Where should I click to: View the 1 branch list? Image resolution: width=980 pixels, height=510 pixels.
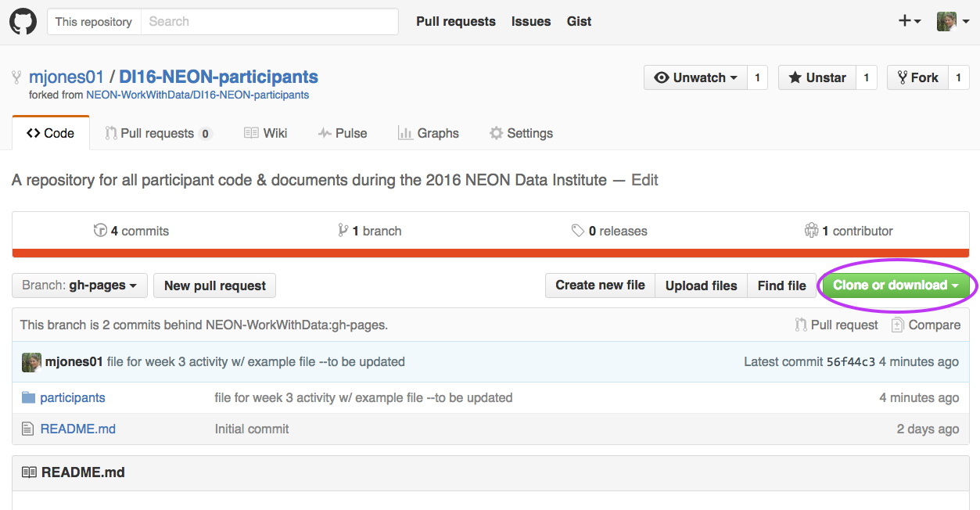coord(370,231)
